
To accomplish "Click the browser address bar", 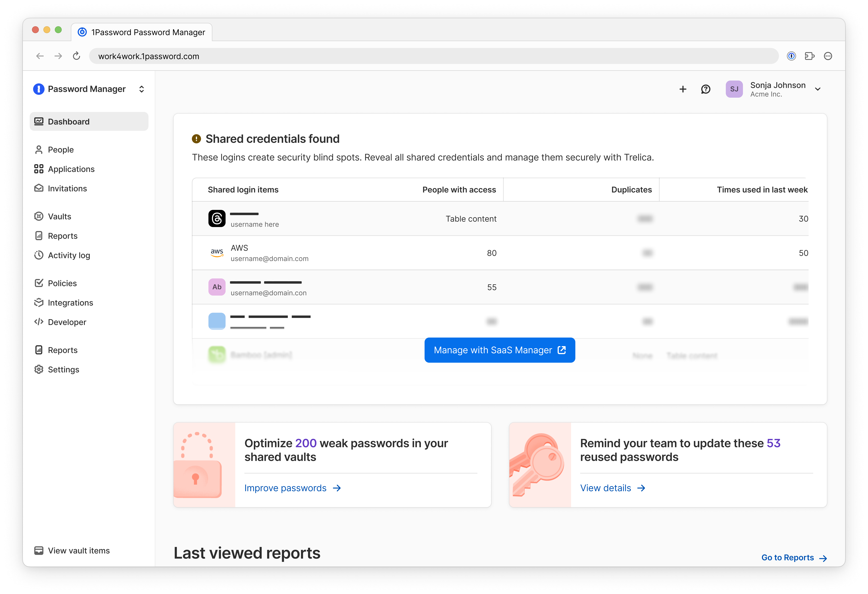I will (433, 56).
